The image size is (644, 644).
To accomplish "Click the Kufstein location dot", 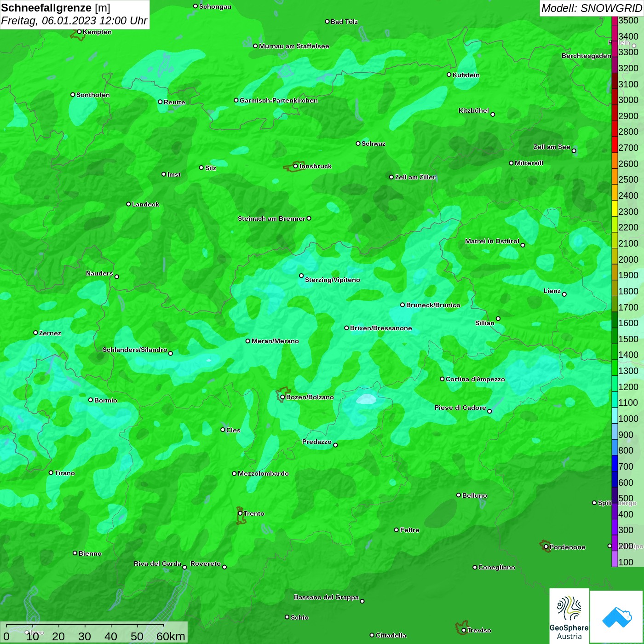I will pyautogui.click(x=449, y=75).
